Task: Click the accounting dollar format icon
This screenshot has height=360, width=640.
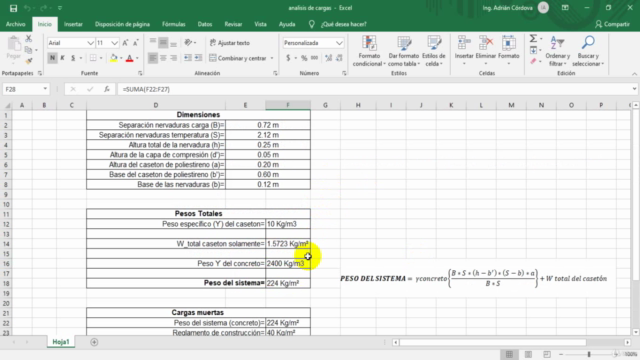Action: [288, 58]
